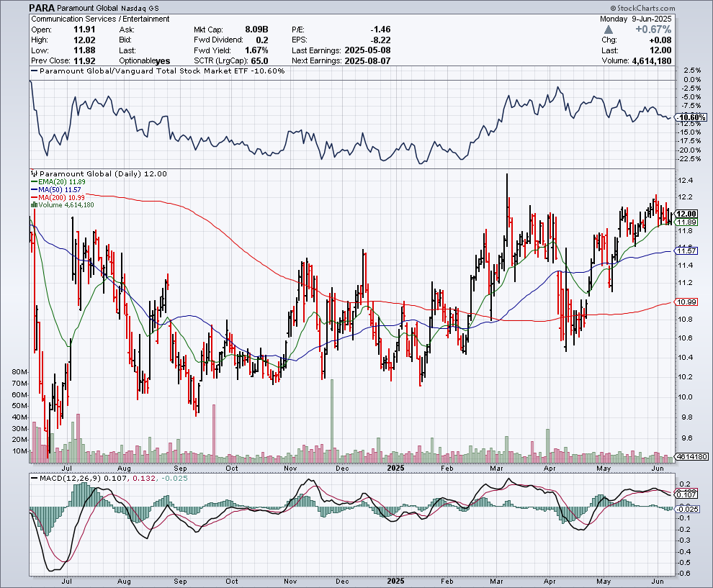Screen dimensions: 713x588
Task: Click the green EMA(20) legend line marker
Action: 34,182
